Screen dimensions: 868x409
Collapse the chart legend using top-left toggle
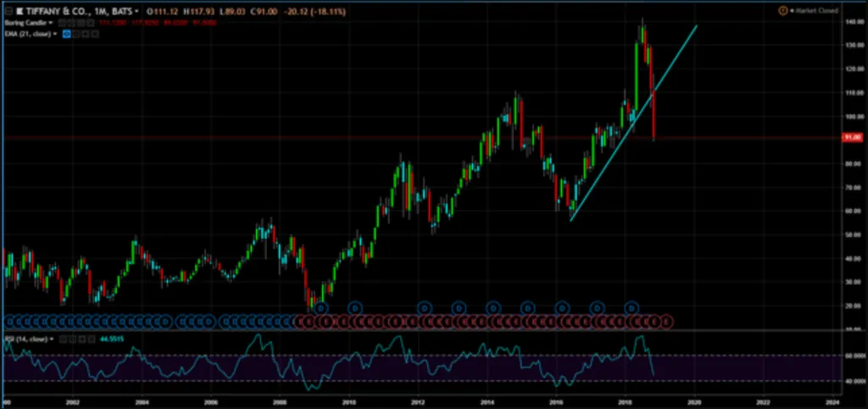point(8,10)
